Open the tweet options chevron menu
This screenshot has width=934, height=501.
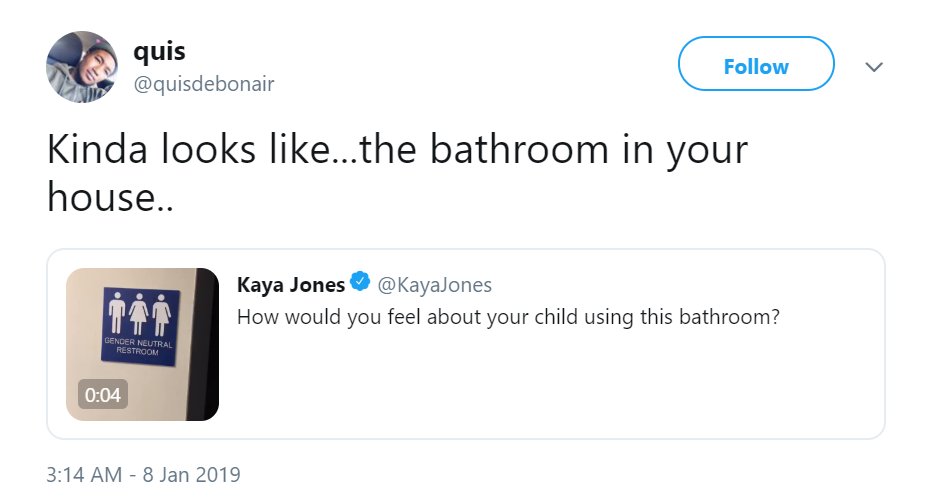[x=874, y=67]
